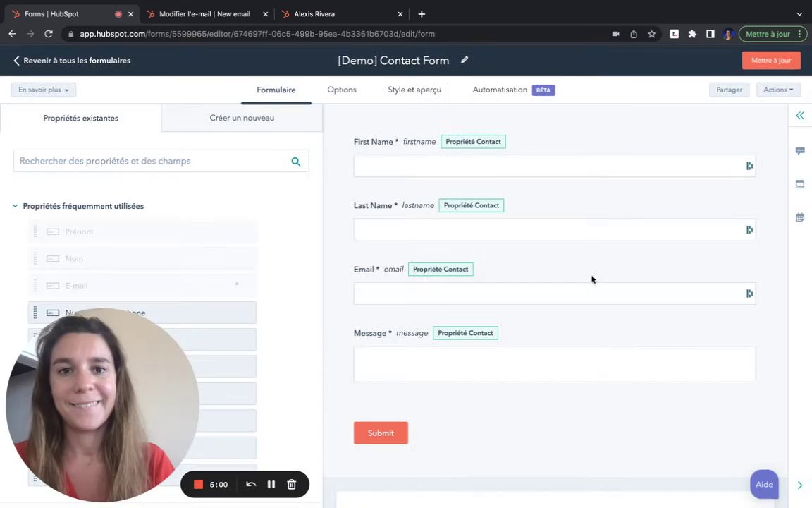The height and width of the screenshot is (508, 812).
Task: Click the search magnifier icon in properties panel
Action: [296, 161]
